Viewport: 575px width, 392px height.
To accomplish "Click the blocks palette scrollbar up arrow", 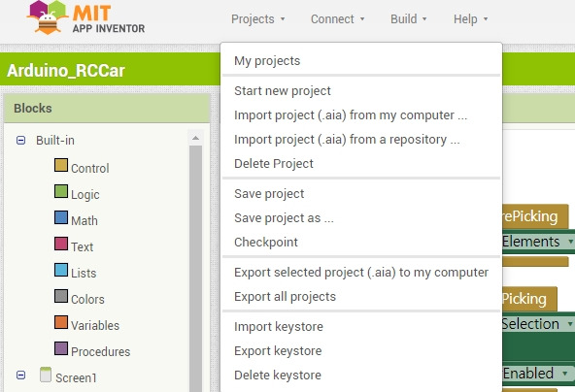I will point(195,138).
